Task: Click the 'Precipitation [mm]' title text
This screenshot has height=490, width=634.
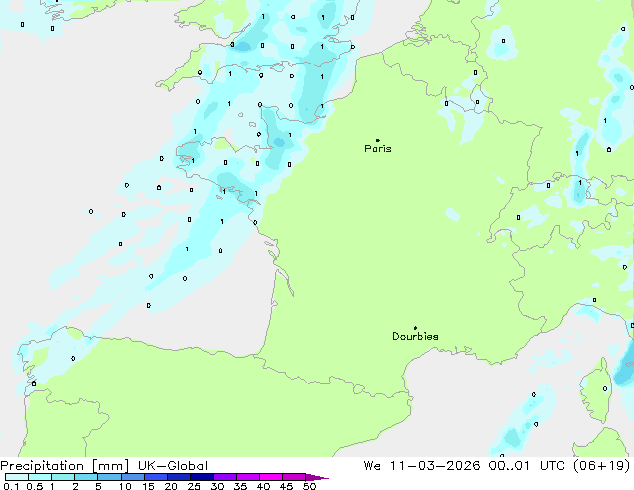Action: tap(65, 466)
